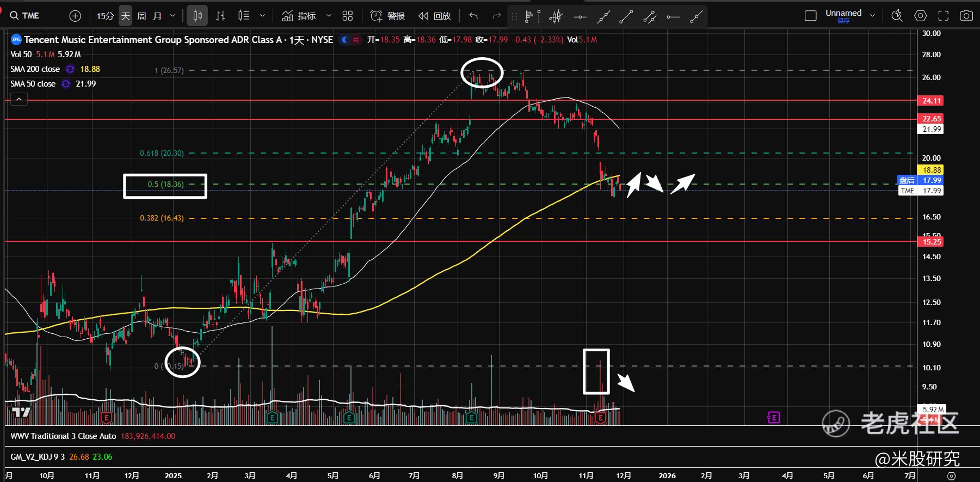
Task: Open the upcoming purple earnings marker
Action: 773,418
